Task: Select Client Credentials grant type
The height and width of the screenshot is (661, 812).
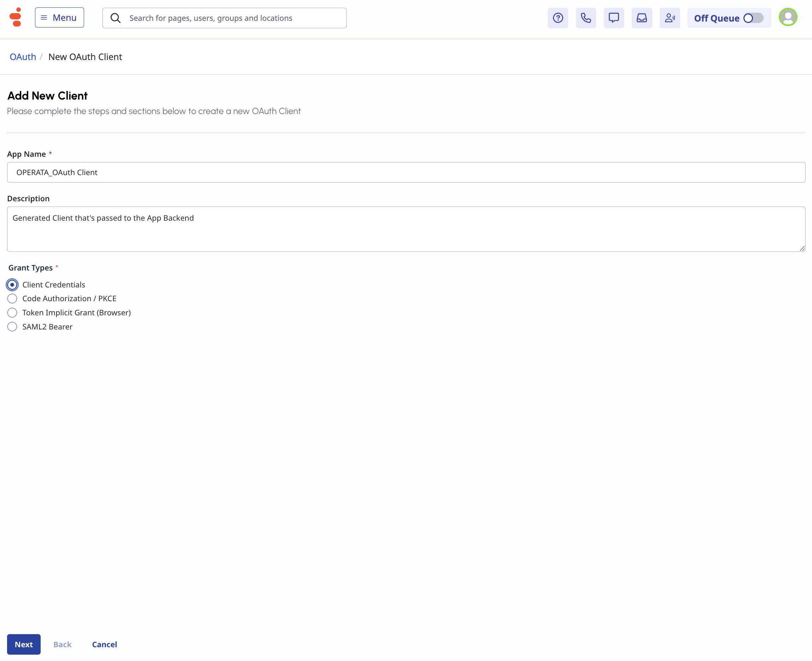Action: click(12, 285)
